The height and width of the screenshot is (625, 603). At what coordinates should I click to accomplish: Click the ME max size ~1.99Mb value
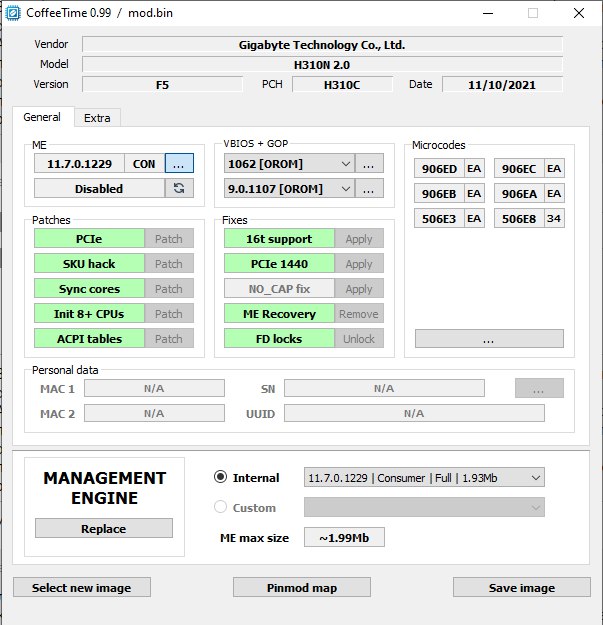click(x=344, y=537)
